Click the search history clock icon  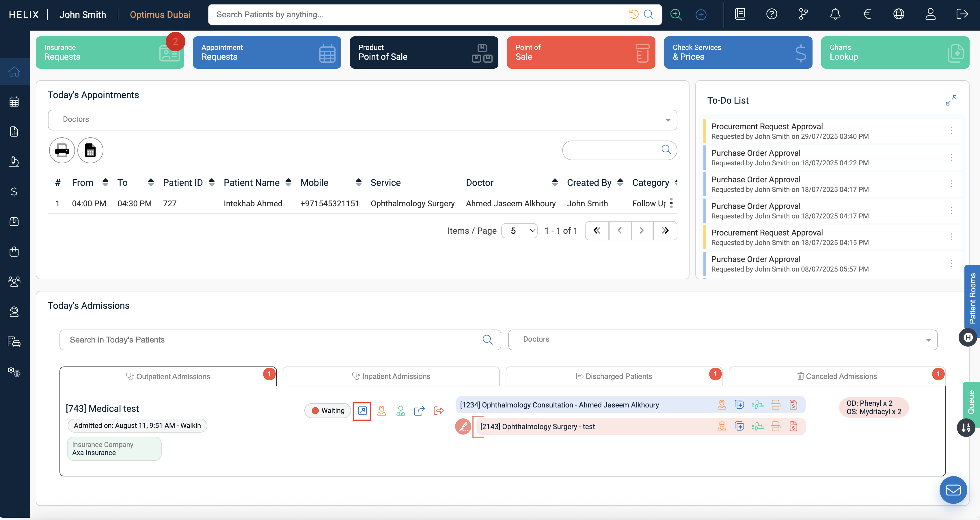634,14
